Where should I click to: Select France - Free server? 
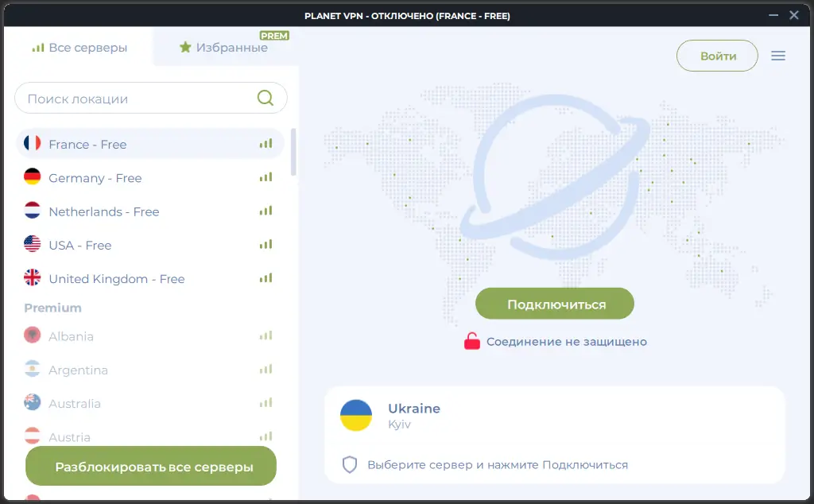click(150, 143)
